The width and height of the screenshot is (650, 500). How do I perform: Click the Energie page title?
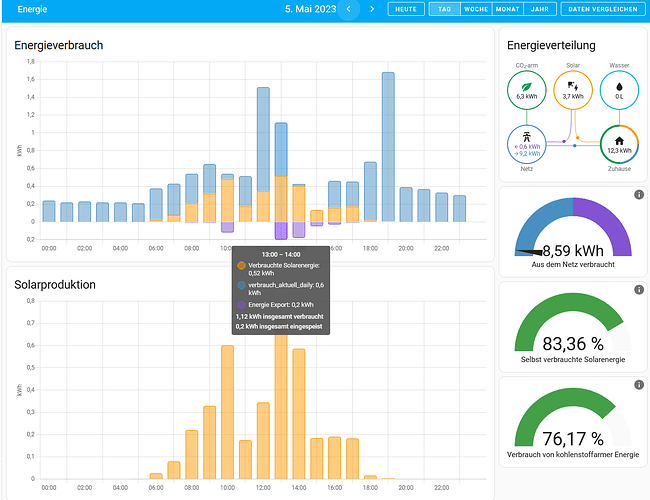pyautogui.click(x=32, y=9)
